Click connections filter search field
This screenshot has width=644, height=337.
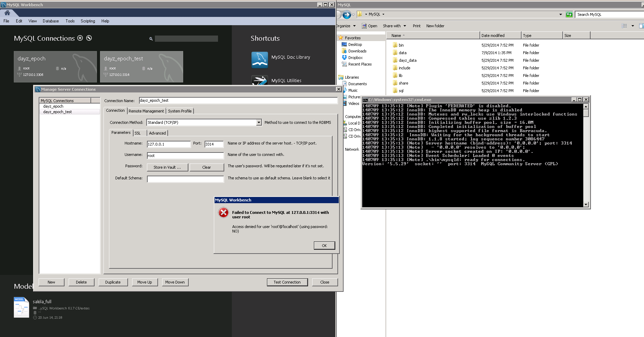(186, 39)
